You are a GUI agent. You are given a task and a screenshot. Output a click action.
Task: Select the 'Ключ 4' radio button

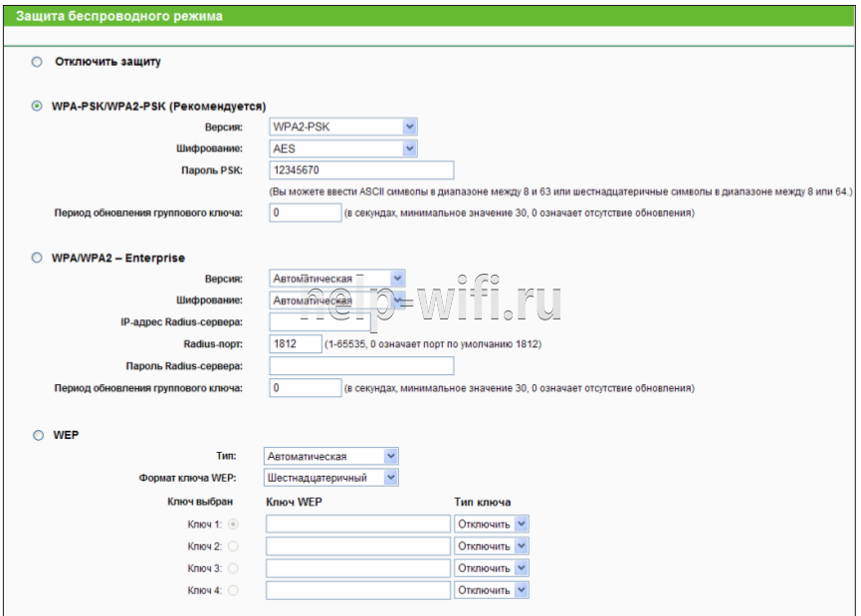(x=235, y=590)
